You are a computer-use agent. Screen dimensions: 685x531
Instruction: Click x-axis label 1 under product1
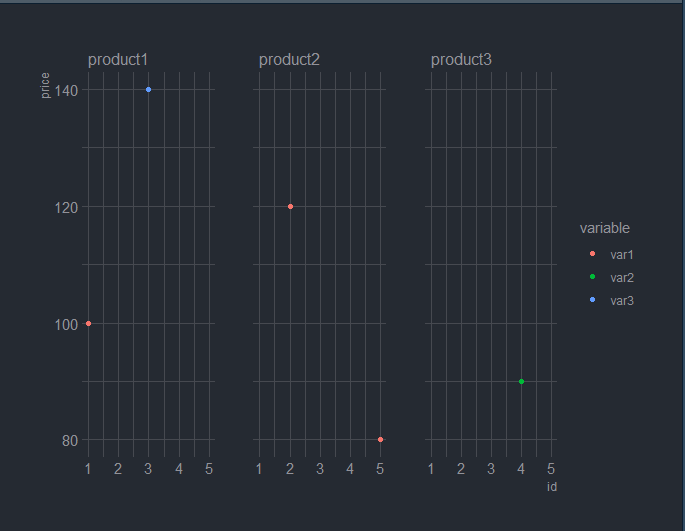(x=88, y=469)
